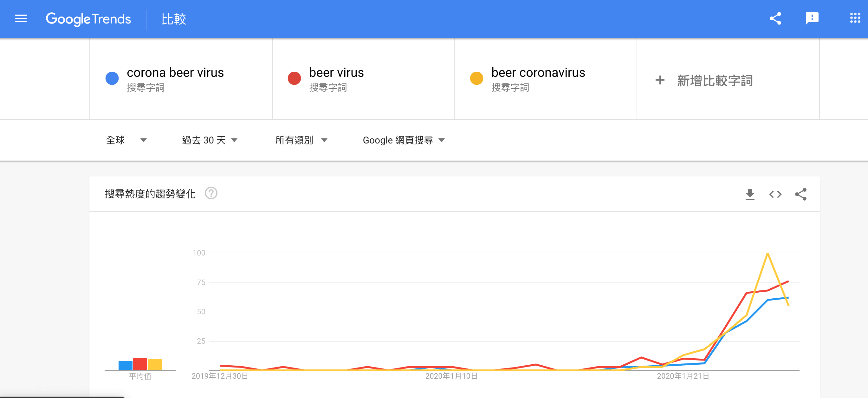Image resolution: width=868 pixels, height=398 pixels.
Task: Click the share icon in blue header
Action: [775, 18]
